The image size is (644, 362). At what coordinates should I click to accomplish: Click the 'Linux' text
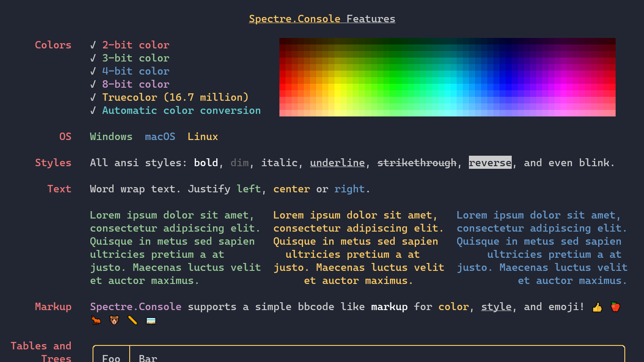[x=203, y=137]
